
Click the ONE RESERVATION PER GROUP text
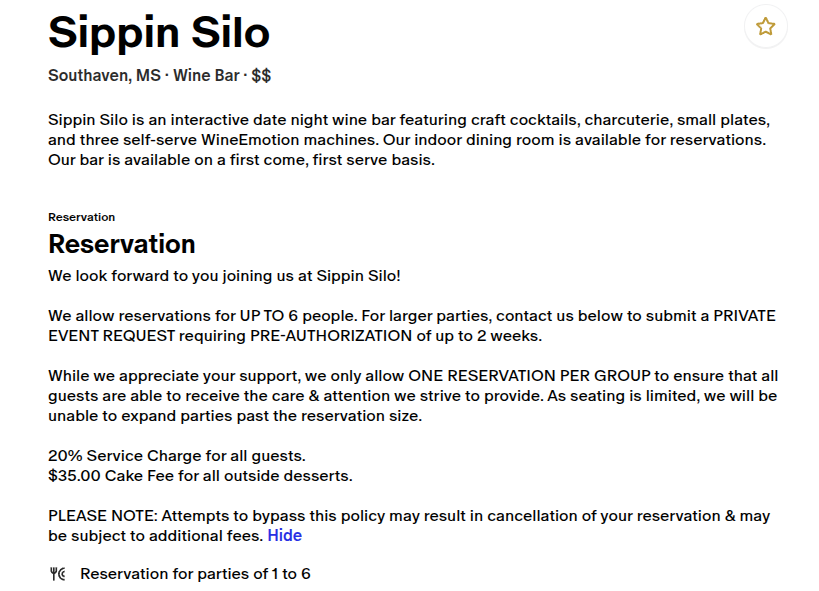[x=530, y=376]
